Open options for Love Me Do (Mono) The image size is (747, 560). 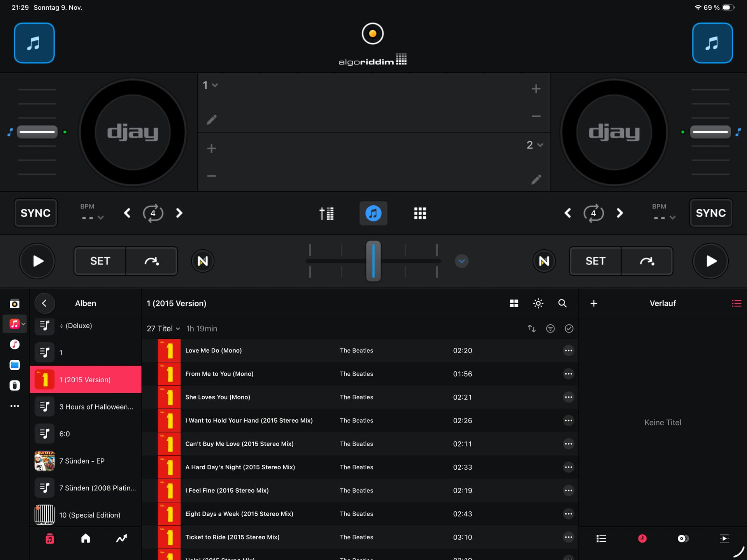(568, 350)
